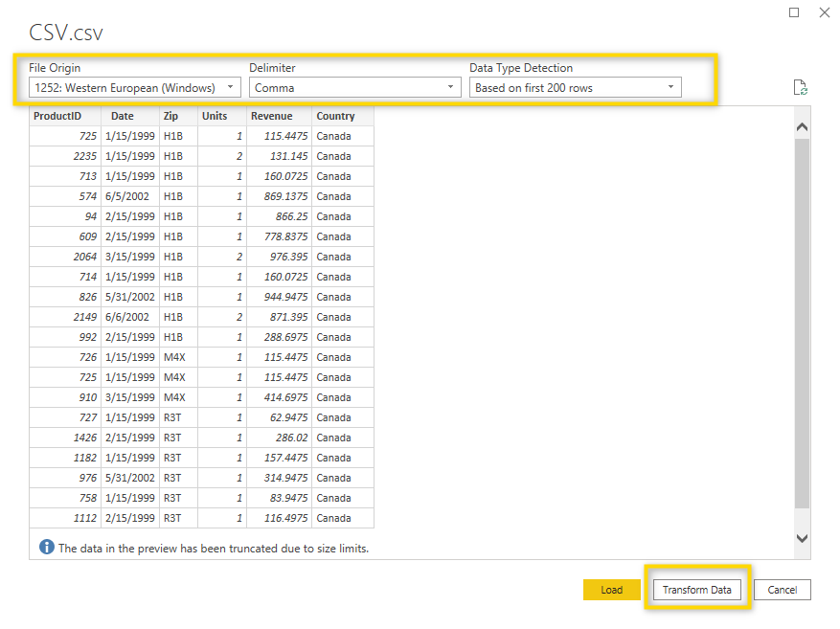Click the Transform Data button
Viewport: 840px width, 629px height.
point(697,590)
